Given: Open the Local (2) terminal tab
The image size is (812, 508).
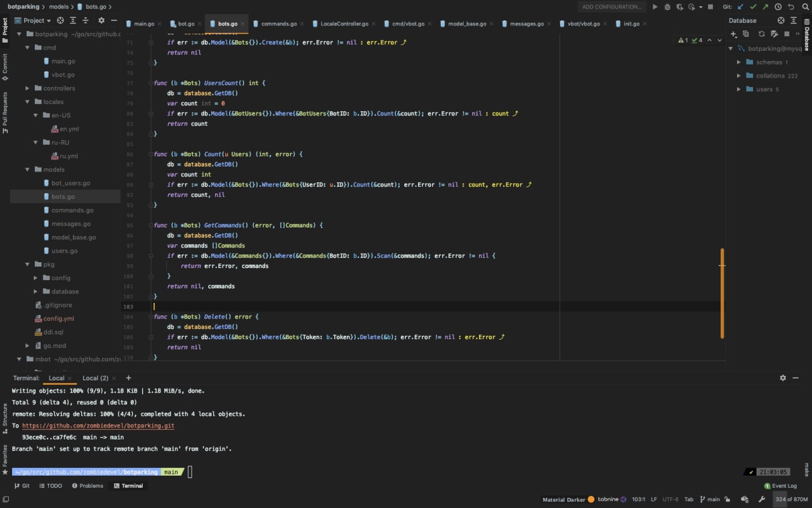Looking at the screenshot, I should (95, 378).
